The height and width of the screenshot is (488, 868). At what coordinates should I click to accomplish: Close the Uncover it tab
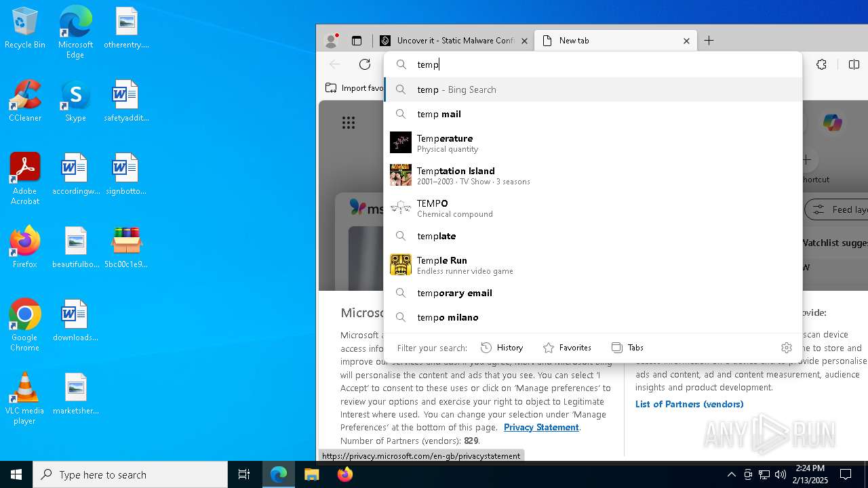(524, 41)
